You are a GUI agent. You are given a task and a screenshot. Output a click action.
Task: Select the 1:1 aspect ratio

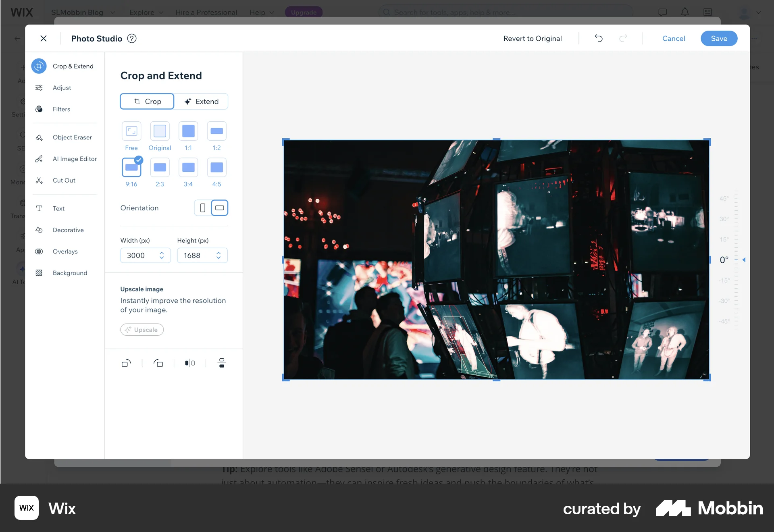tap(188, 131)
